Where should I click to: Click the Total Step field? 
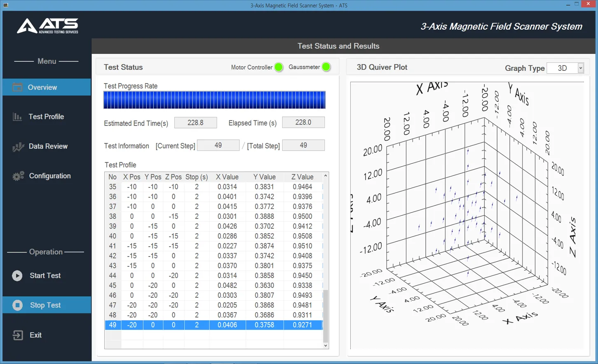tap(303, 145)
